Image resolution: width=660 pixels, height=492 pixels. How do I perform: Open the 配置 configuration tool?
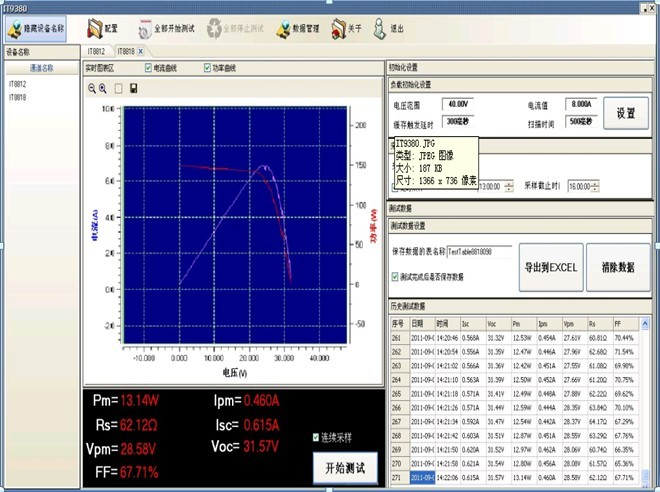(103, 30)
